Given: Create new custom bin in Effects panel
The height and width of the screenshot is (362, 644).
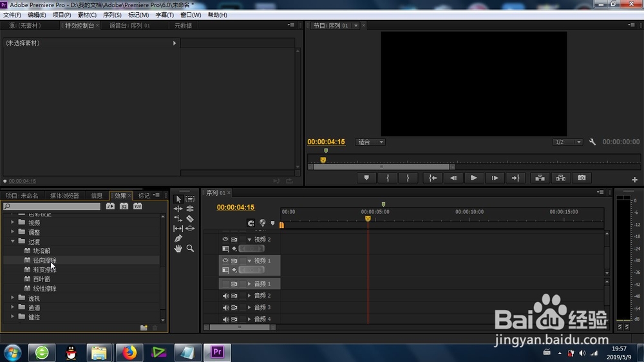Looking at the screenshot, I should (x=144, y=327).
